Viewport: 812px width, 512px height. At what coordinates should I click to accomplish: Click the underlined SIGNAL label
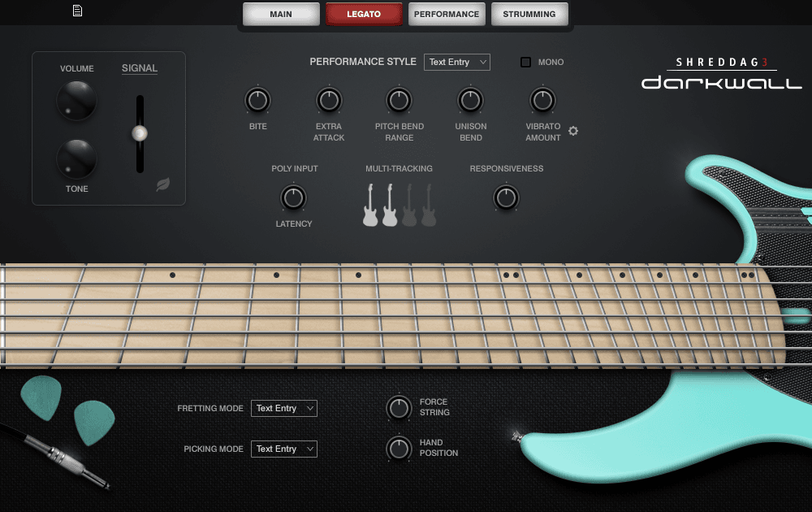pyautogui.click(x=139, y=68)
